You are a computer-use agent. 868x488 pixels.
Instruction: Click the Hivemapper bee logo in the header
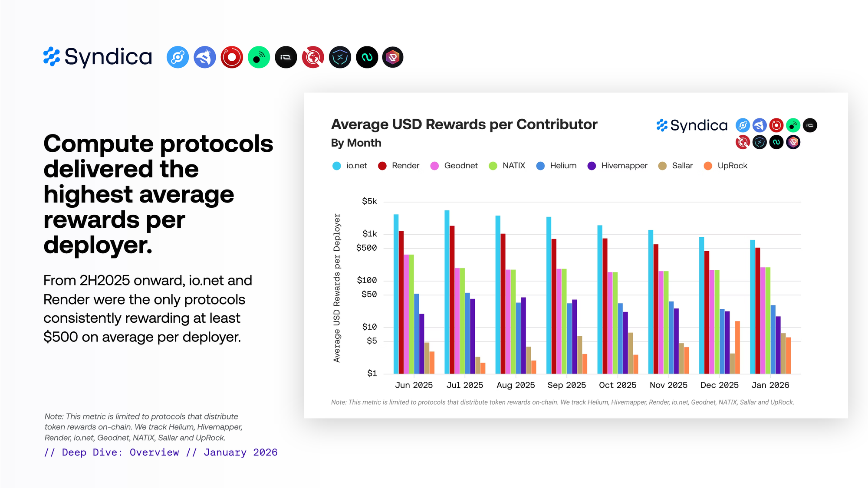(205, 57)
